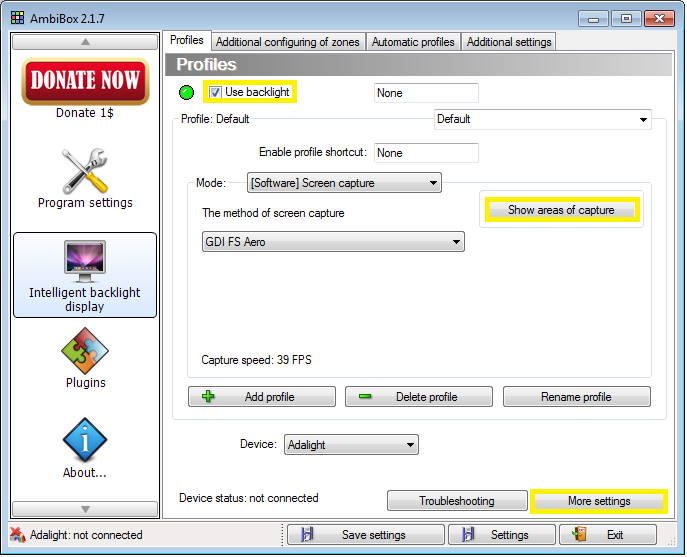Image resolution: width=687 pixels, height=557 pixels.
Task: Open the Adalight Device dropdown
Action: pyautogui.click(x=351, y=445)
